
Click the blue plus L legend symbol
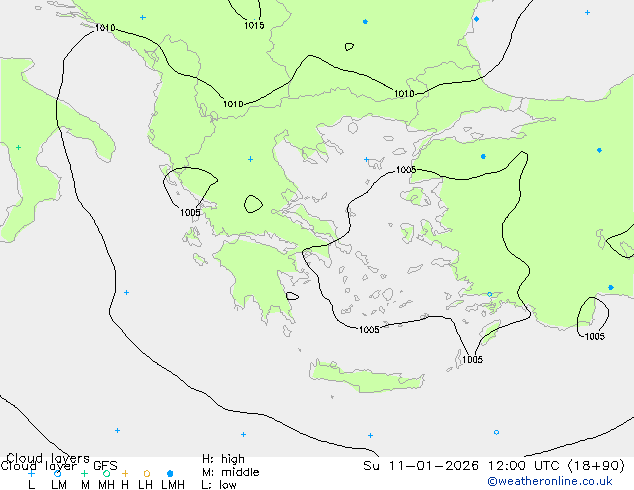pyautogui.click(x=31, y=473)
